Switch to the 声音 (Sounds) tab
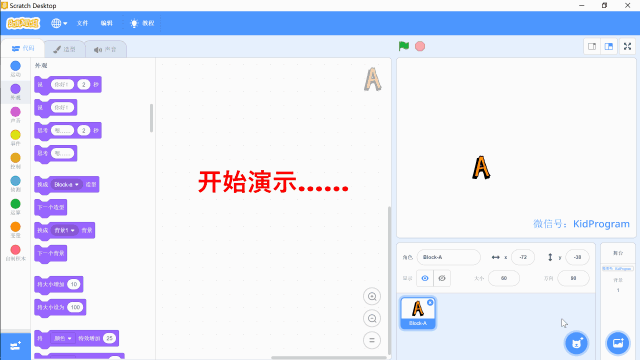The image size is (640, 360). pos(105,49)
